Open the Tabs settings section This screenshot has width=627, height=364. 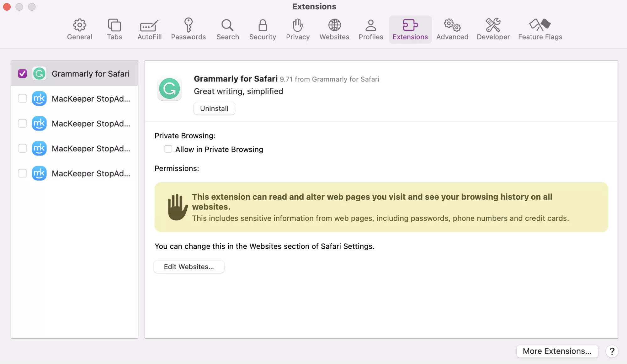click(114, 29)
